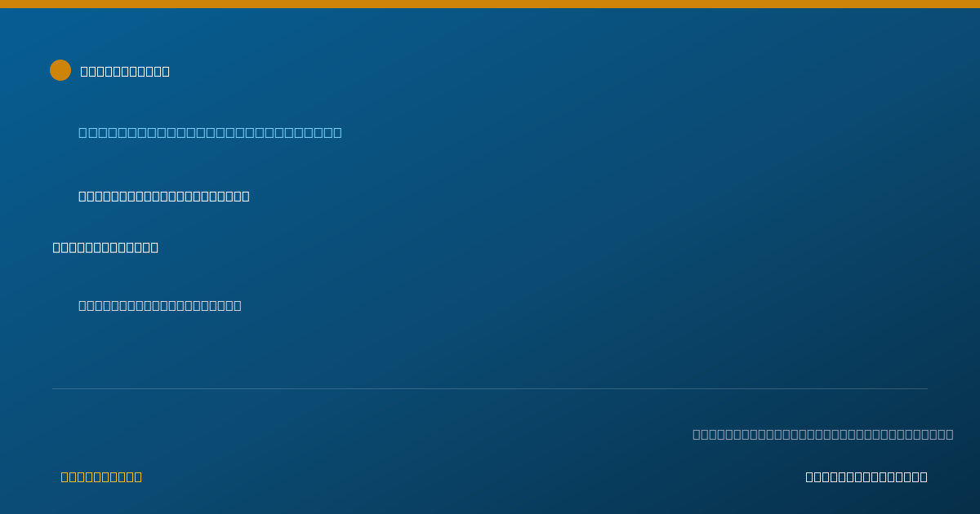Click the white footer text opposite the yellow link
Viewport: 980px width, 514px height.
coord(866,476)
